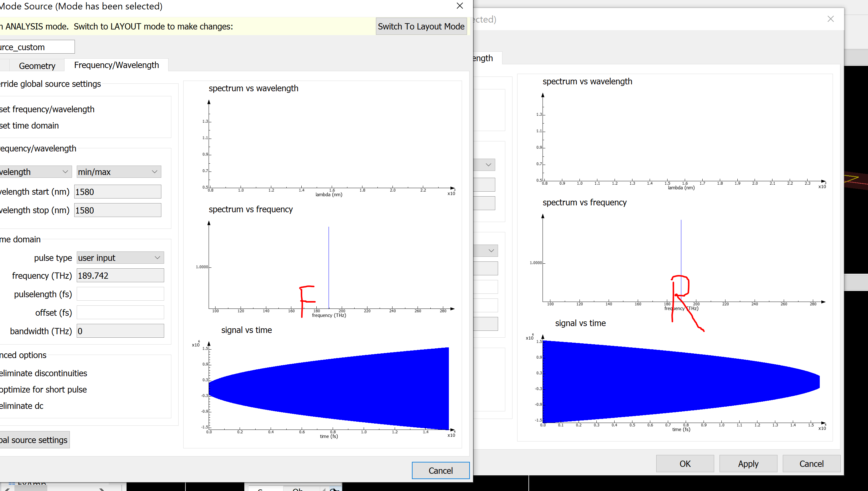Toggle the set time domain option
Image resolution: width=868 pixels, height=491 pixels.
[30, 125]
